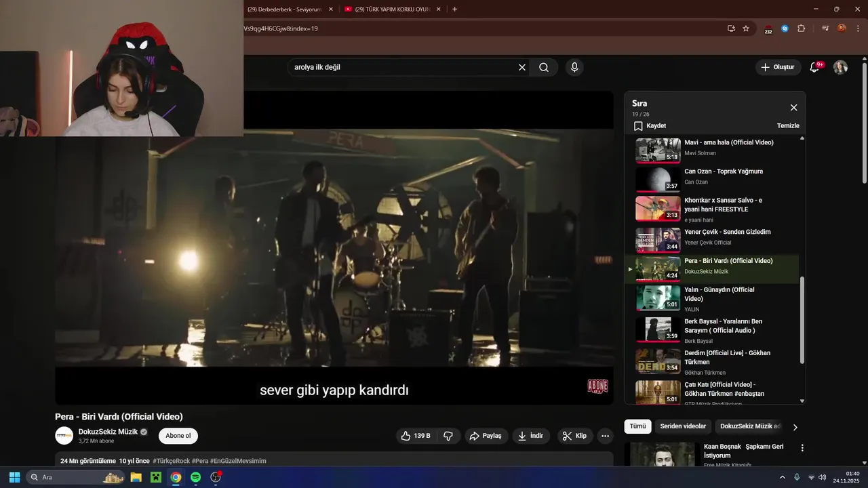
Task: Open Spotify from the taskbar
Action: [195, 477]
